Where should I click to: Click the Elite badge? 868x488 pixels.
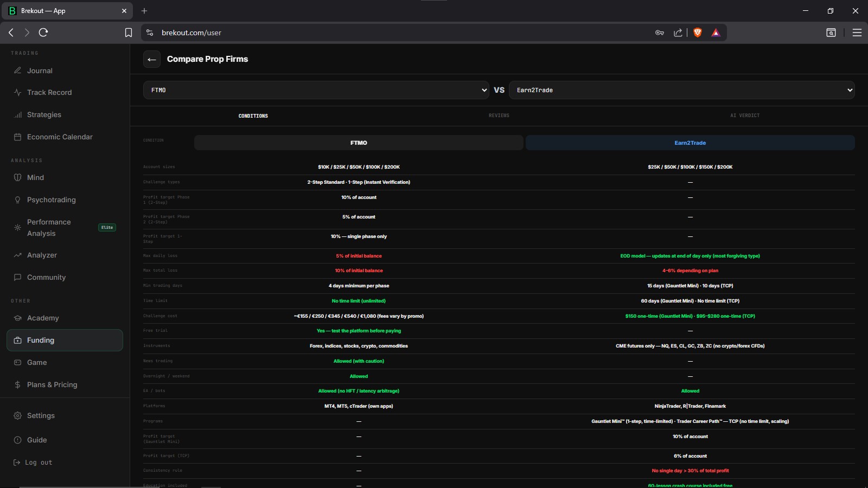(107, 228)
